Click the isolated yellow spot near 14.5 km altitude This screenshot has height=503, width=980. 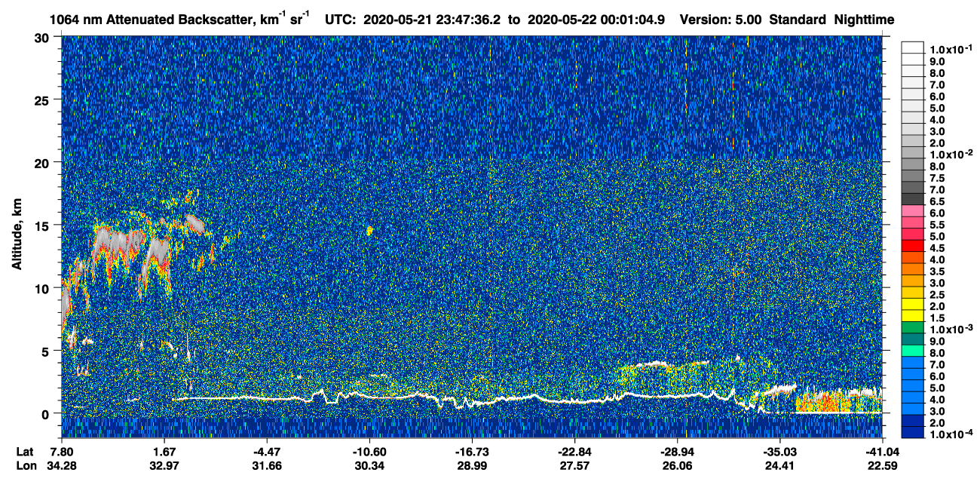click(x=369, y=230)
